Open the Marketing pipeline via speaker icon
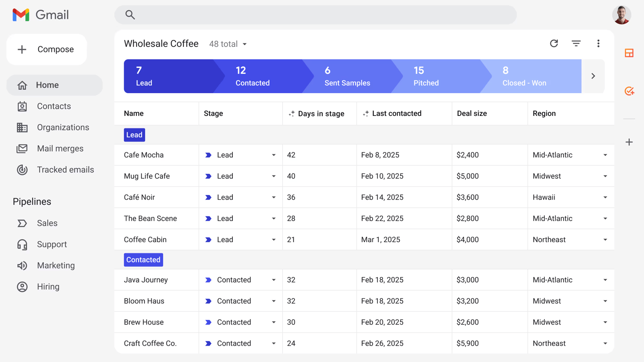 click(x=22, y=265)
